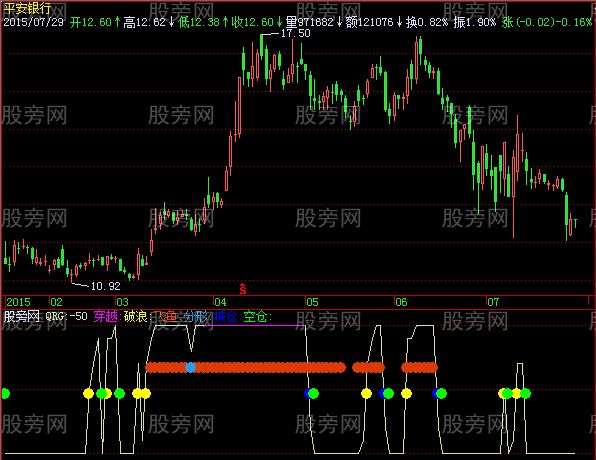The image size is (596, 460).
Task: Click the orange band in June
Action: tap(420, 367)
